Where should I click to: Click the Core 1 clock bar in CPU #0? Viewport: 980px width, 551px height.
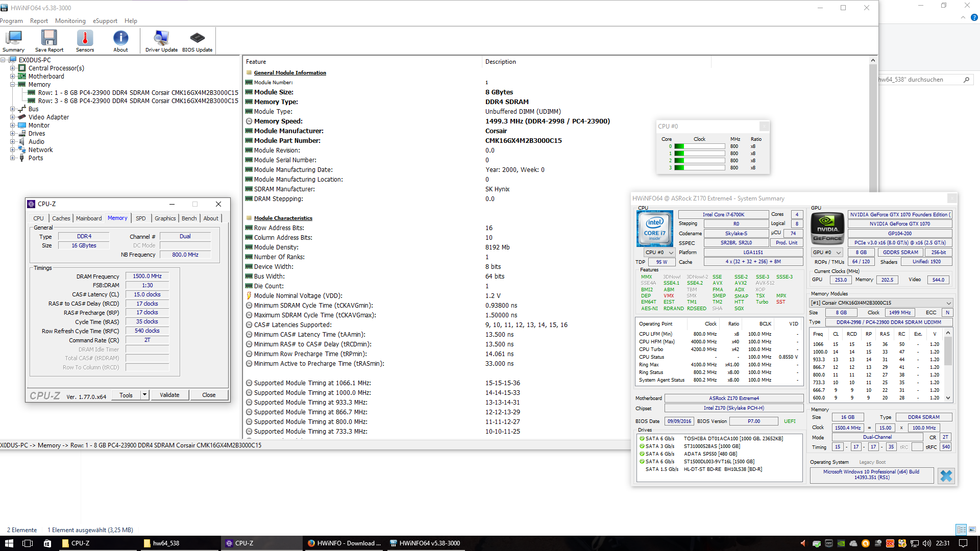[700, 154]
